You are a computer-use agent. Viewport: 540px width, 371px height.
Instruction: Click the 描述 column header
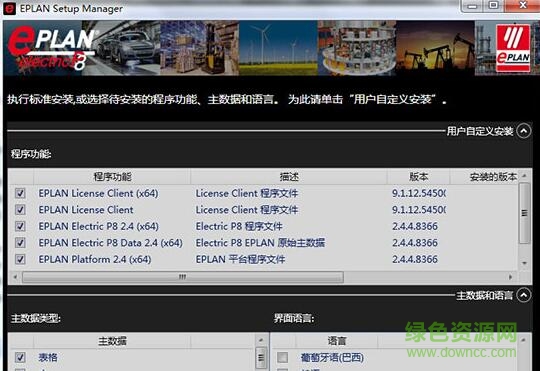click(x=289, y=177)
